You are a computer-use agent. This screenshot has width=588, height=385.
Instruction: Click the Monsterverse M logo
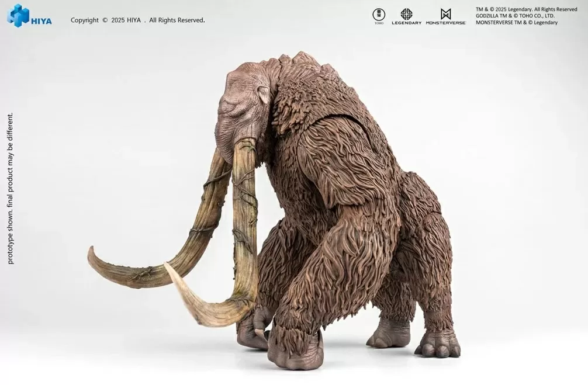(446, 13)
